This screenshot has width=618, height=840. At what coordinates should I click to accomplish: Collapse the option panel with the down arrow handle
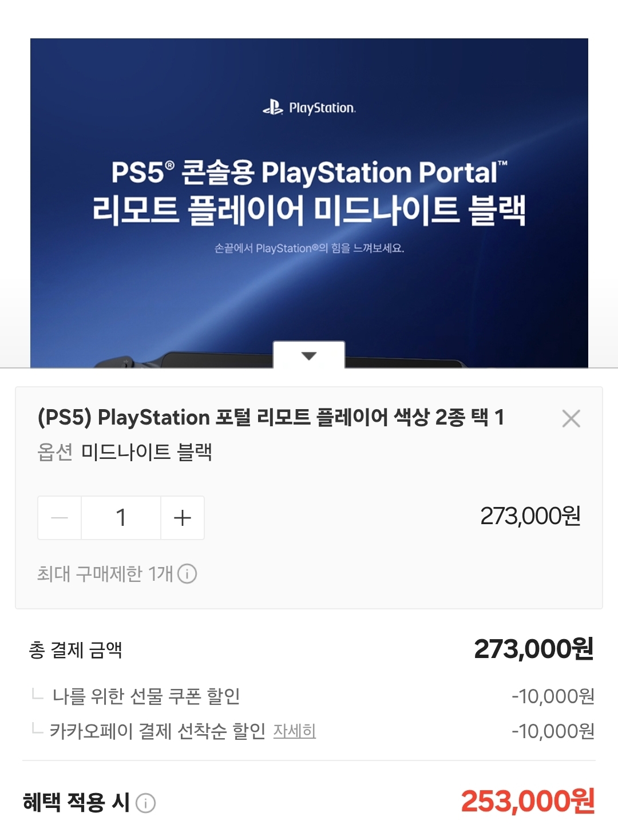(x=309, y=355)
